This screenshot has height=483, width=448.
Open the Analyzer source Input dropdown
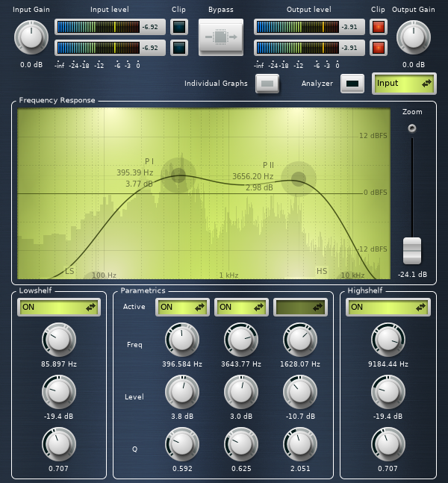(404, 84)
